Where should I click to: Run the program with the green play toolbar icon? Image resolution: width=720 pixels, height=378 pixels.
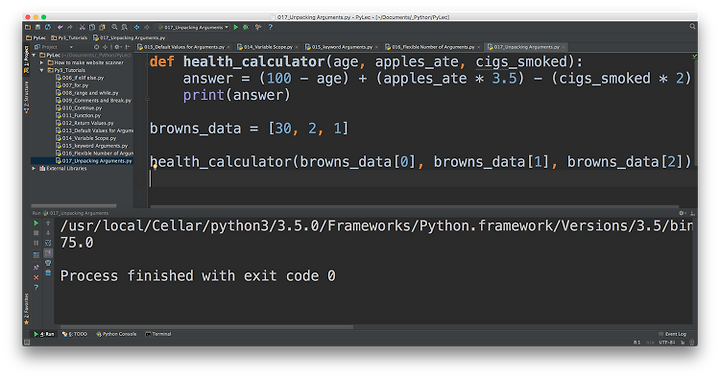tap(236, 27)
